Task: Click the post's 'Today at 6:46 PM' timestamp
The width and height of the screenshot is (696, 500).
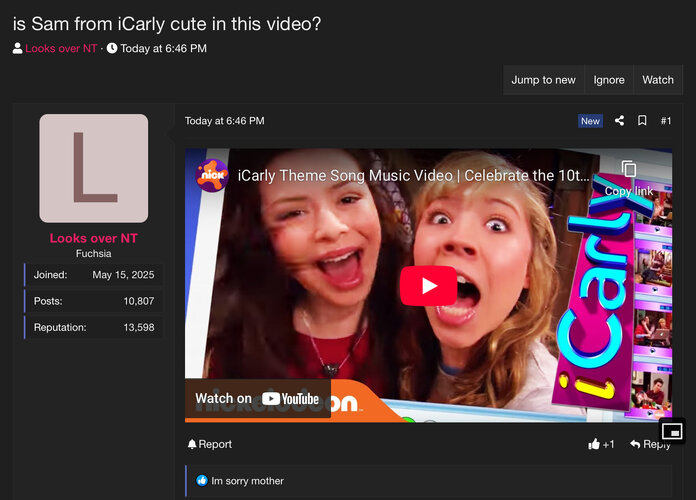Action: click(225, 121)
